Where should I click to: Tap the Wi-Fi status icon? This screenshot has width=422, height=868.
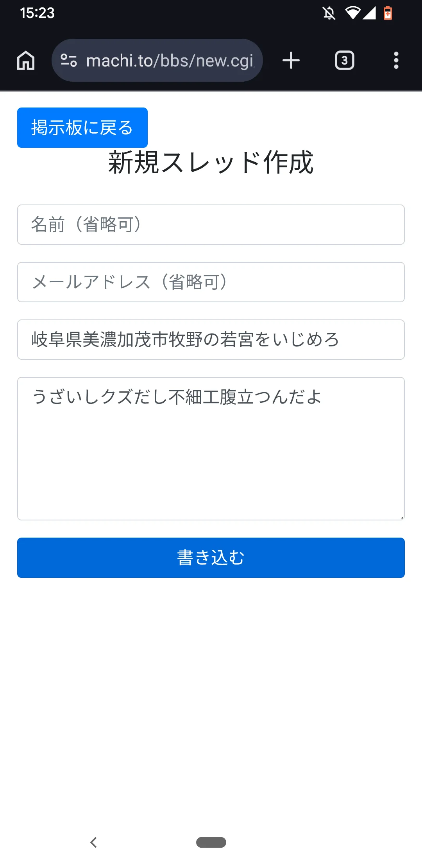click(x=352, y=13)
